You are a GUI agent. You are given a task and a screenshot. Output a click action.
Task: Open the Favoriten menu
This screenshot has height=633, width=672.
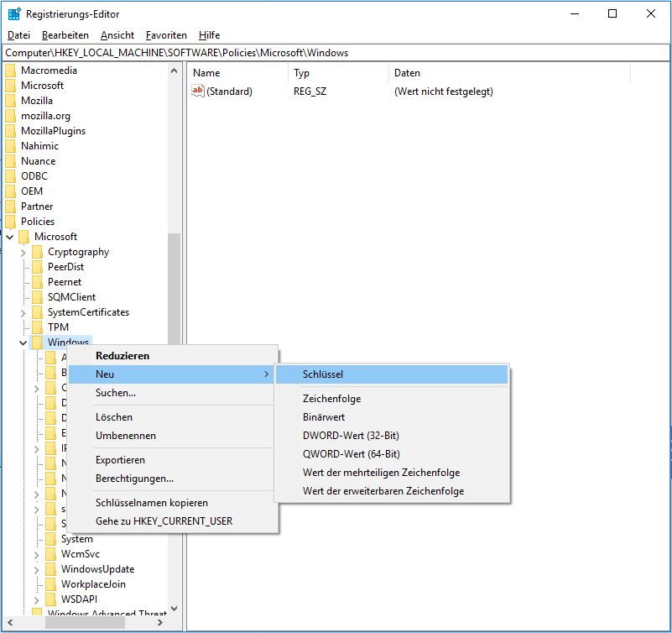pos(166,35)
